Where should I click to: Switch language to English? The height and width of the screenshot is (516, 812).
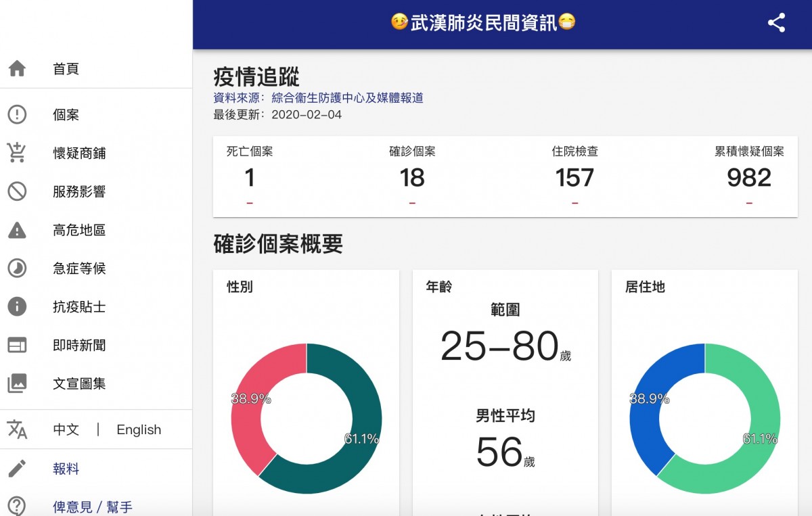coord(139,429)
